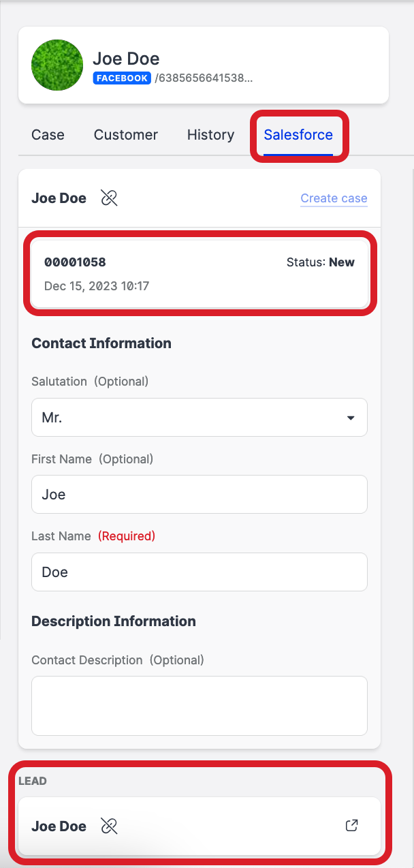This screenshot has height=868, width=414.
Task: Open the Salutation field showing Mr.
Action: [x=191, y=418]
